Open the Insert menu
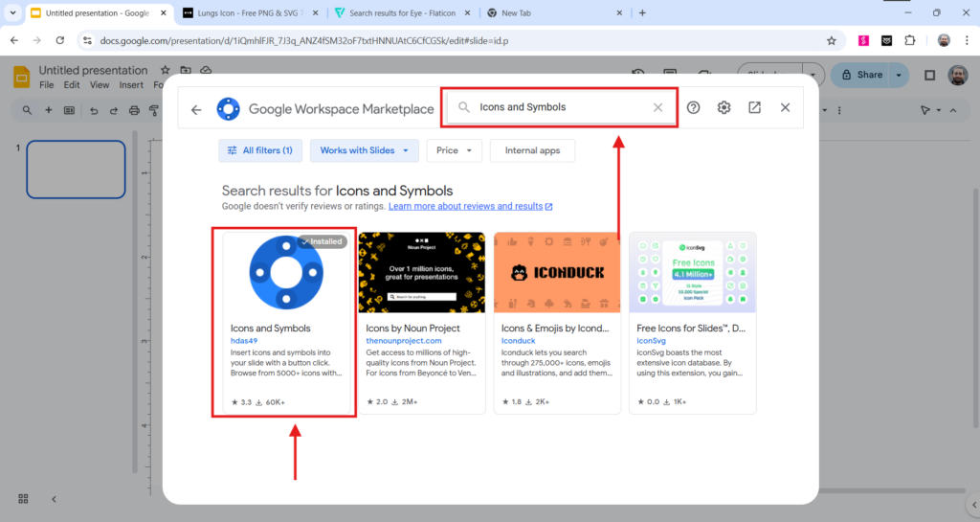Viewport: 980px width, 522px height. point(132,85)
